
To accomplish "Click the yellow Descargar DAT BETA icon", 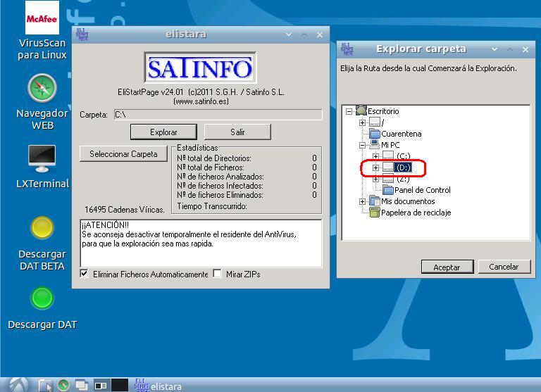I will point(42,228).
